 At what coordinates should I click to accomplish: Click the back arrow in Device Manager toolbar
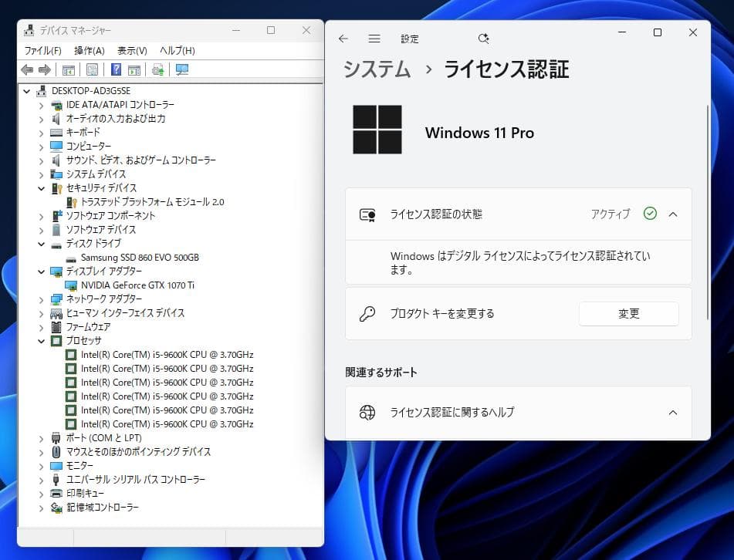(x=28, y=69)
